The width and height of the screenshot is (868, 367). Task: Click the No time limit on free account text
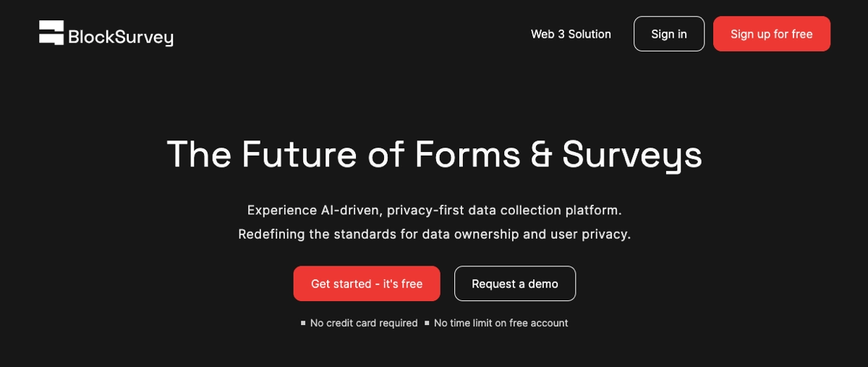[501, 323]
